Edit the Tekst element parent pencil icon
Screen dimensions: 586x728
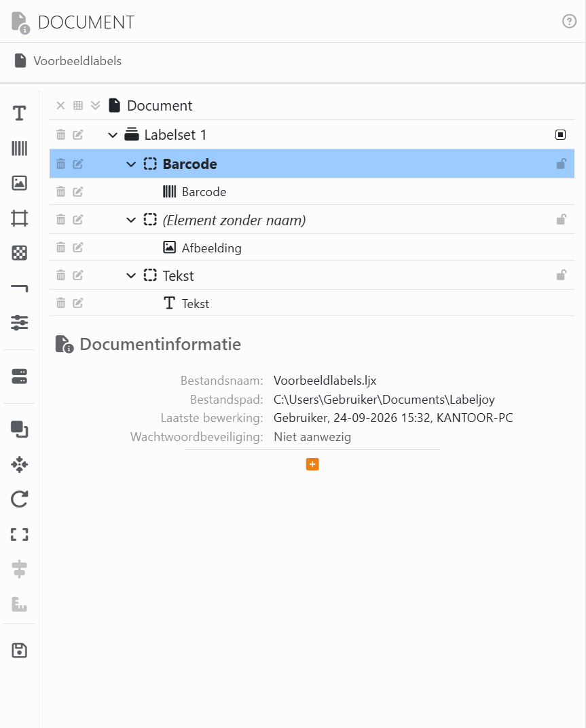[x=78, y=275]
